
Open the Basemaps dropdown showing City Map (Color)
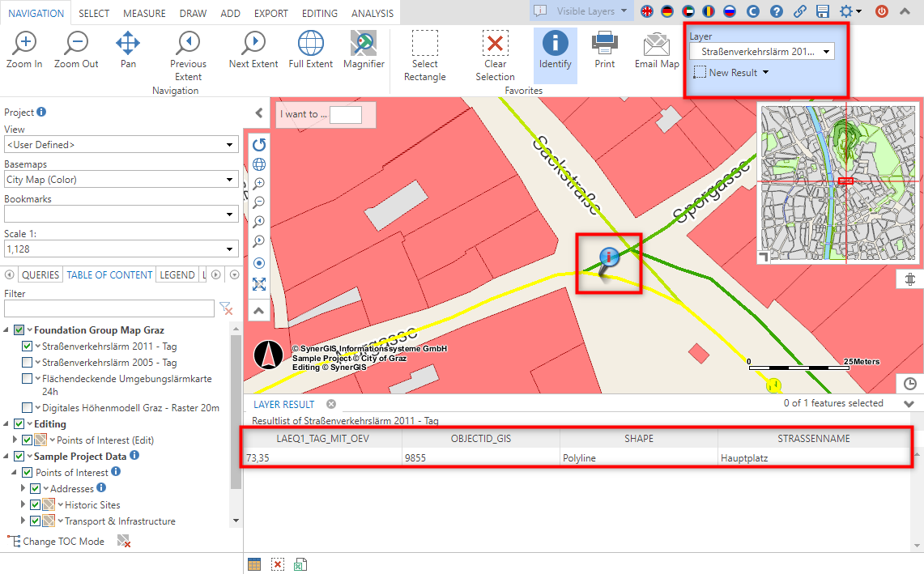coord(120,179)
